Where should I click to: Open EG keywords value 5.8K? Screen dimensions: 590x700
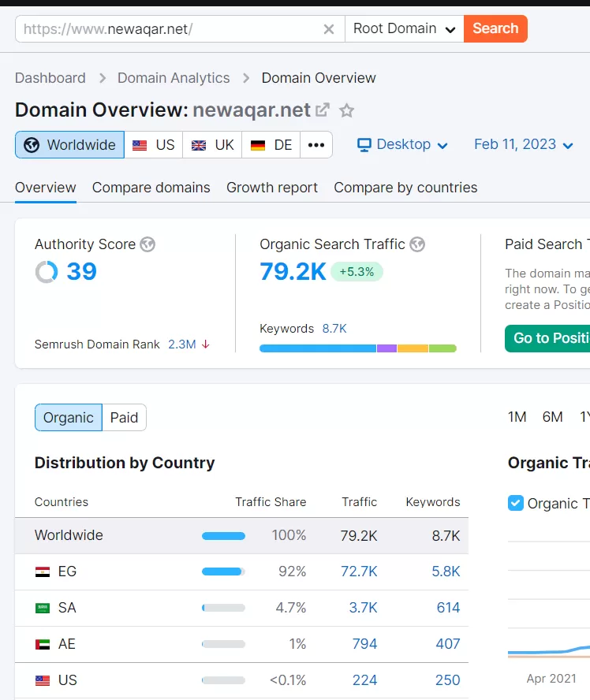446,572
